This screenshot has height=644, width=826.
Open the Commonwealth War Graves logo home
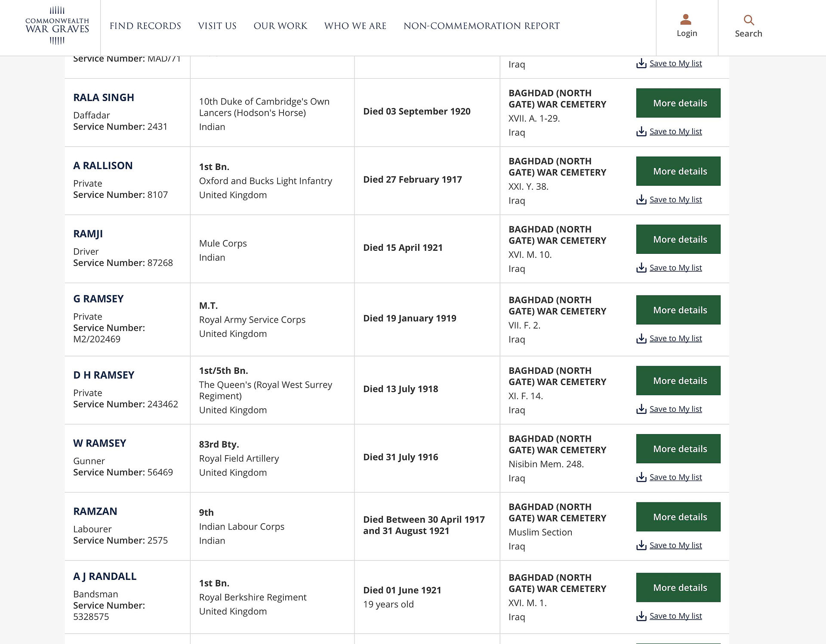click(57, 25)
